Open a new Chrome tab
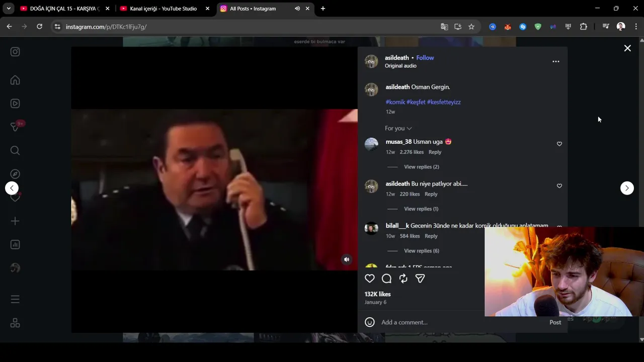 pyautogui.click(x=323, y=9)
